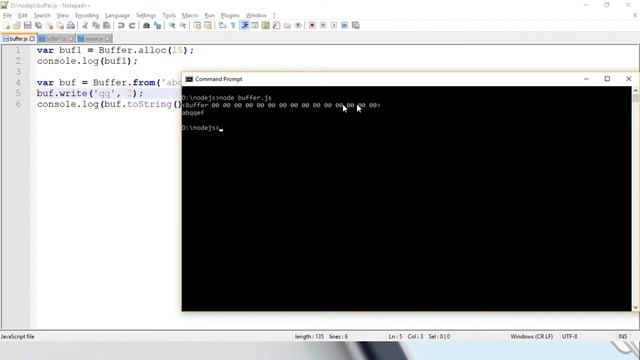Screen dimensions: 640x360
Task: Click the Command Prompt title bar icon
Action: [x=189, y=79]
